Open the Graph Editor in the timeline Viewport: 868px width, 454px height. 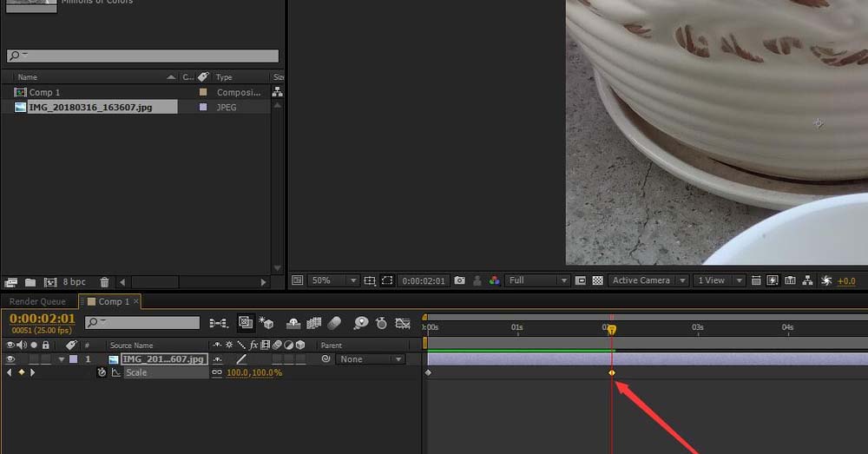(403, 323)
